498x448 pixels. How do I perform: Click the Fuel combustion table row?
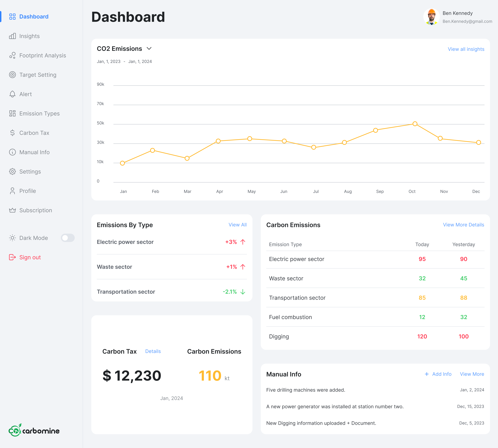coord(375,317)
